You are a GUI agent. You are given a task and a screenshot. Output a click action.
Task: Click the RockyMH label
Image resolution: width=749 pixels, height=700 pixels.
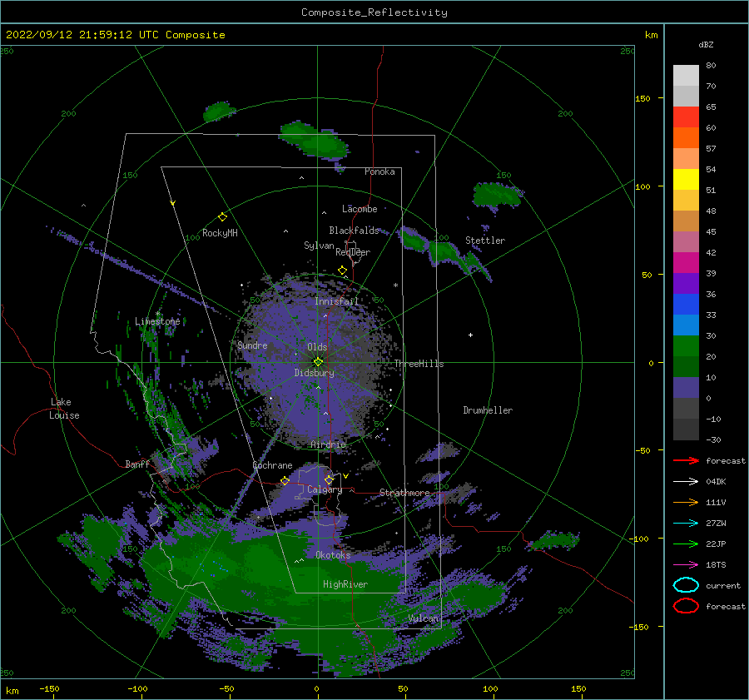220,233
